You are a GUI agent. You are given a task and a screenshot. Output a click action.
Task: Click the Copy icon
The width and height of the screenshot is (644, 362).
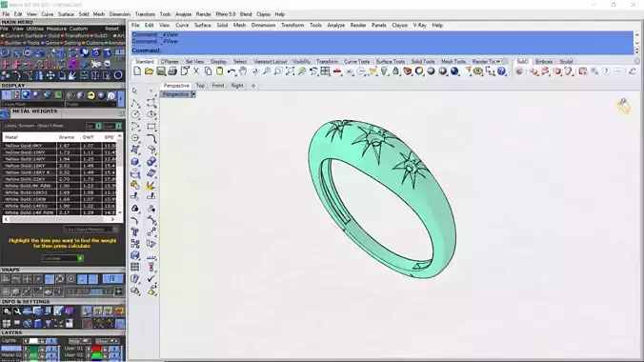[208, 71]
